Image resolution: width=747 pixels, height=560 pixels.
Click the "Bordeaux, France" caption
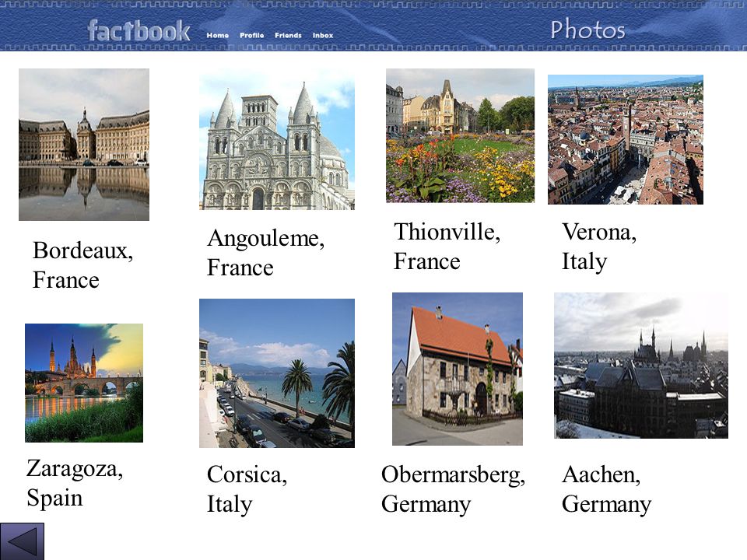click(83, 265)
